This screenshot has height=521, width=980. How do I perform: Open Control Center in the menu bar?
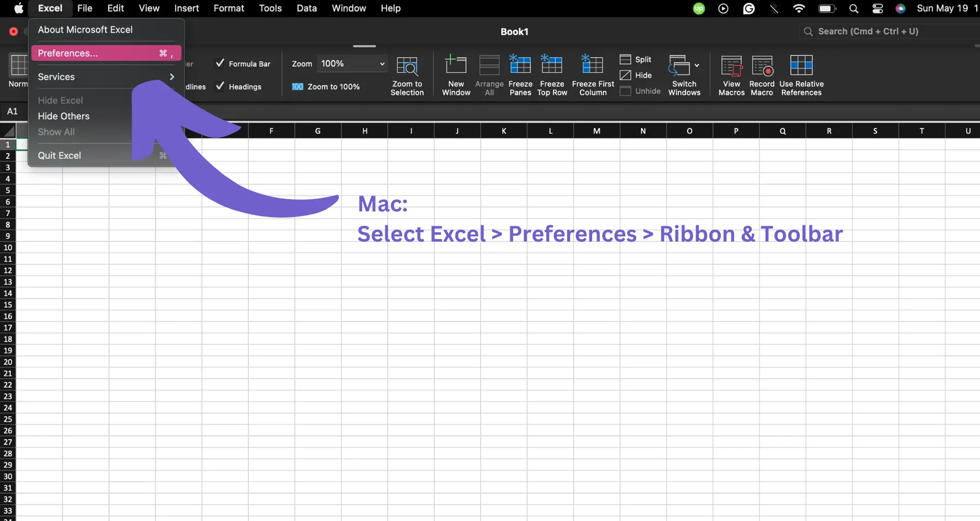(x=877, y=8)
